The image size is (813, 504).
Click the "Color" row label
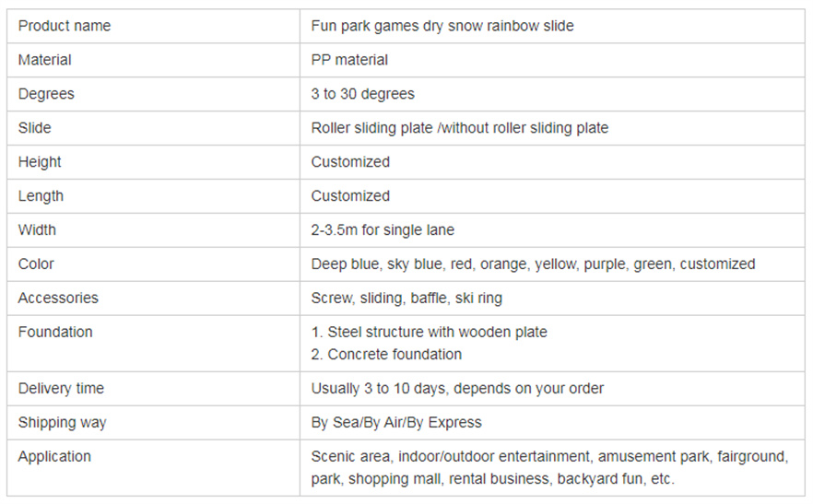click(x=36, y=264)
